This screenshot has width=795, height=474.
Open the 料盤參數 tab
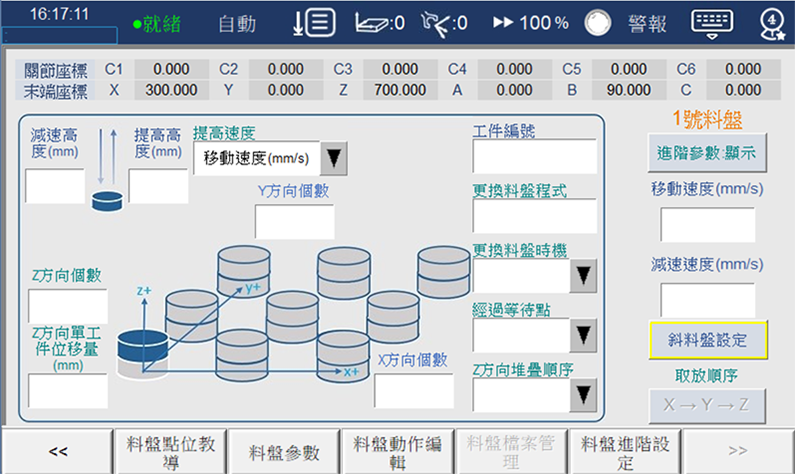tap(284, 452)
